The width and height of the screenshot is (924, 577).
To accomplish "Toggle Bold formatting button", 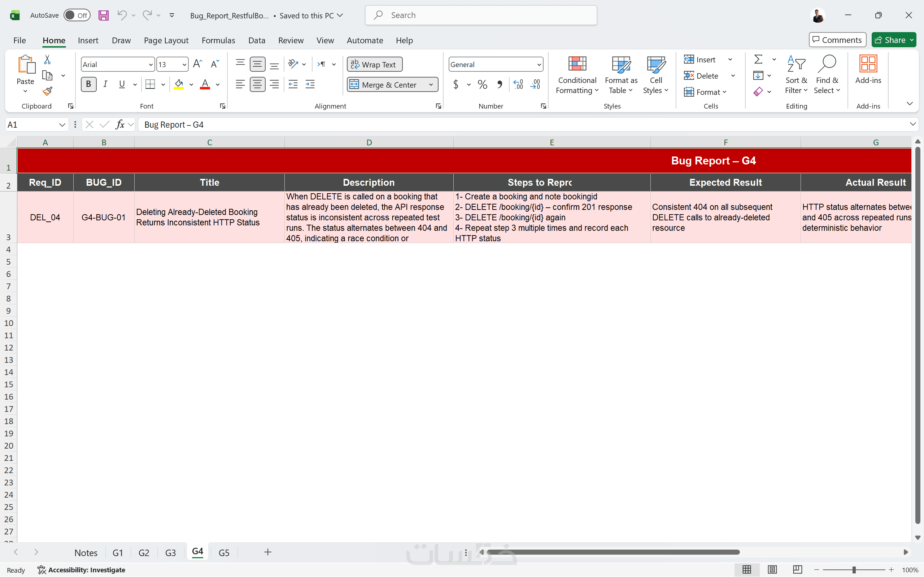I will coord(88,84).
